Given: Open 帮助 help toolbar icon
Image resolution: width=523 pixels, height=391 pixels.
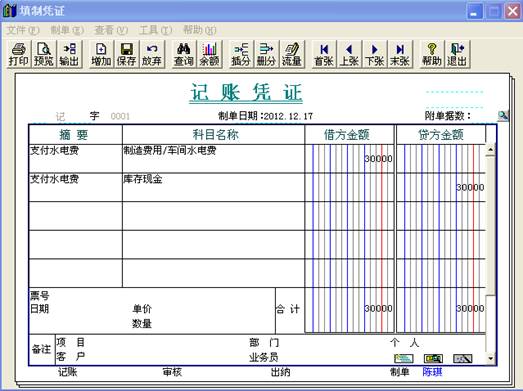Looking at the screenshot, I should point(432,54).
